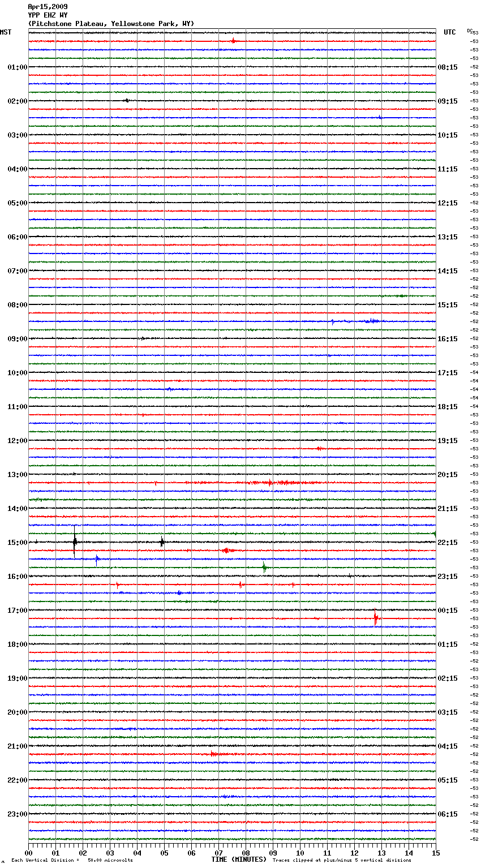
Task: Click minute axis tick label 15
Action: 435,853
